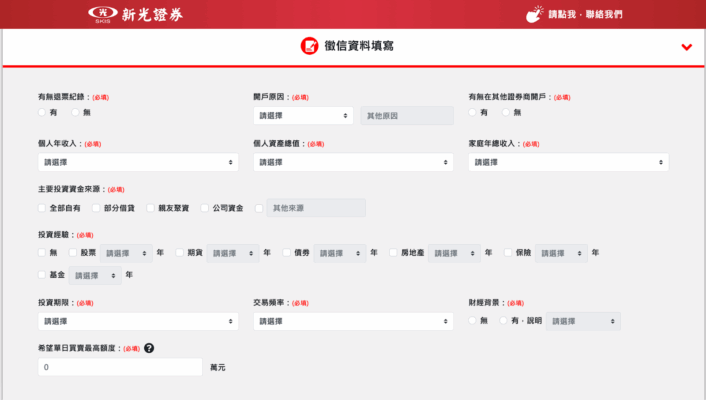This screenshot has width=706, height=400.
Task: Check 無 under 投資經驗
Action: (x=42, y=252)
